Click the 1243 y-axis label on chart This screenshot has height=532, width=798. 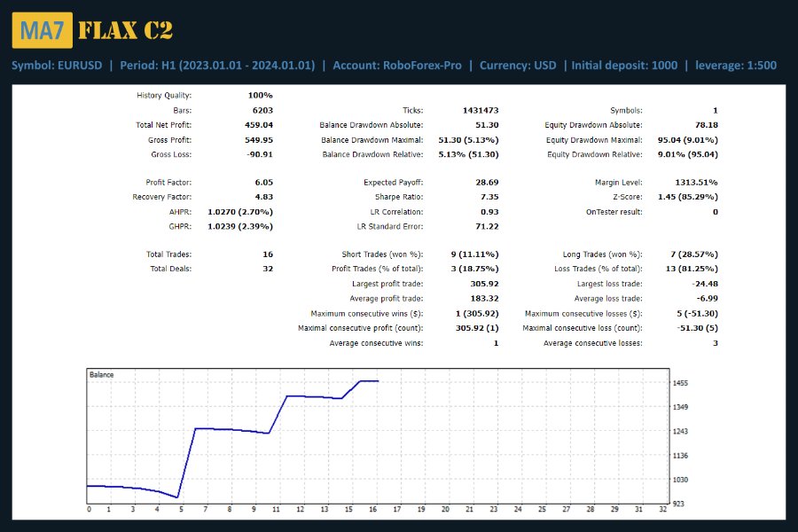pyautogui.click(x=680, y=431)
